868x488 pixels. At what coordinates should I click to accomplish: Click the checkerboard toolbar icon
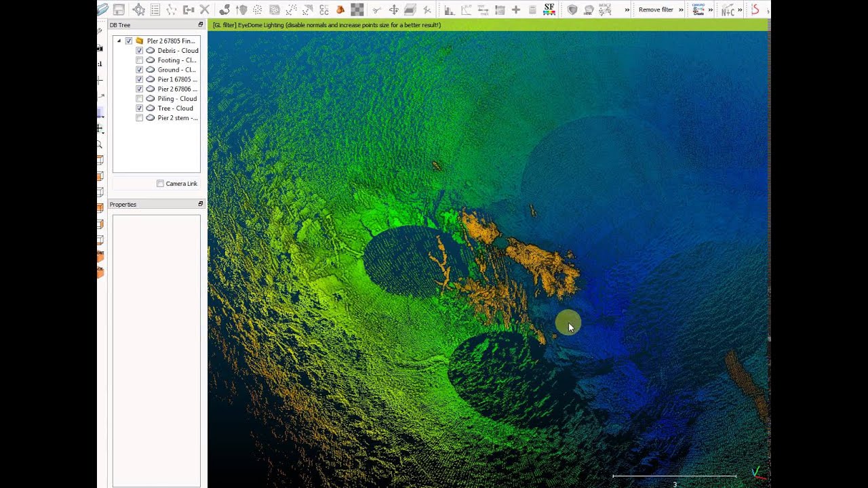(357, 9)
